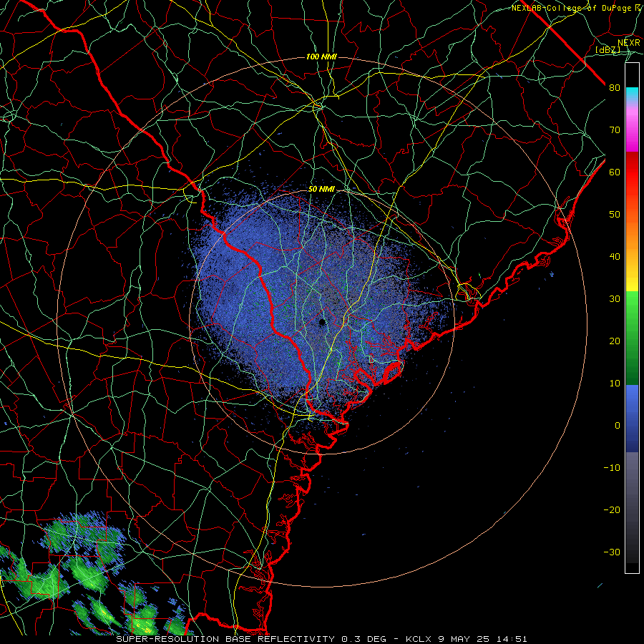Click the -20 value on the dBZ scale
This screenshot has height=644, width=644.
tap(612, 510)
